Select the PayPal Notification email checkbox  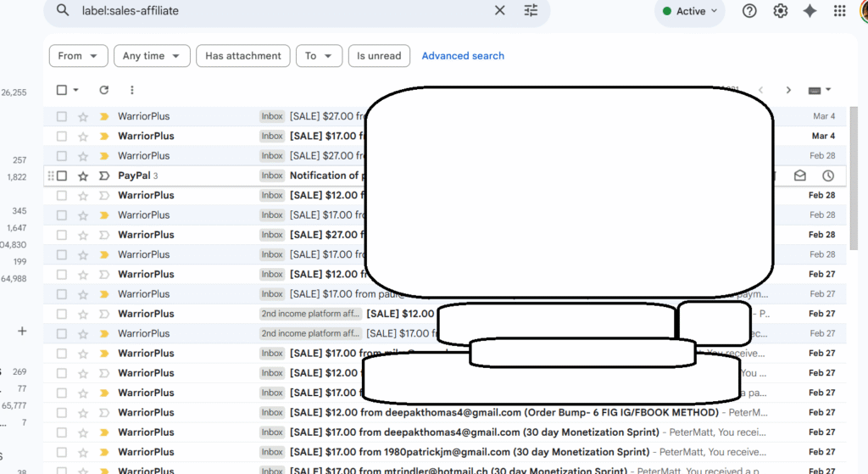(x=61, y=176)
